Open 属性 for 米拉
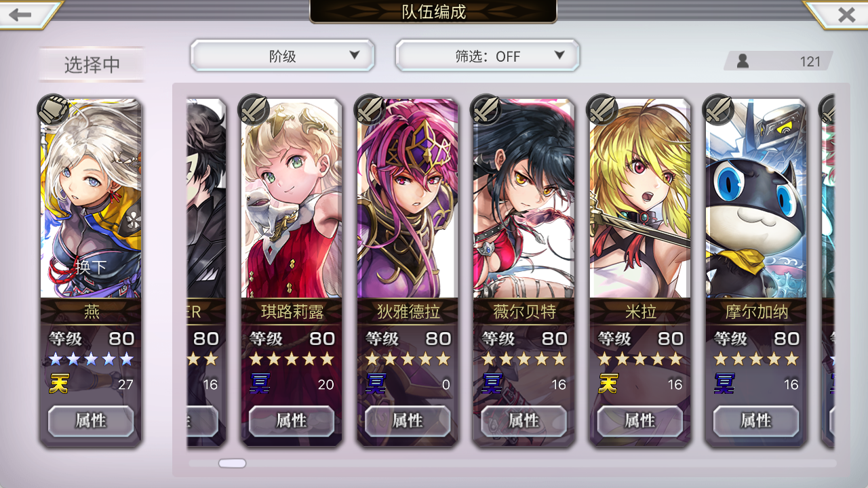868x488 pixels. point(639,421)
